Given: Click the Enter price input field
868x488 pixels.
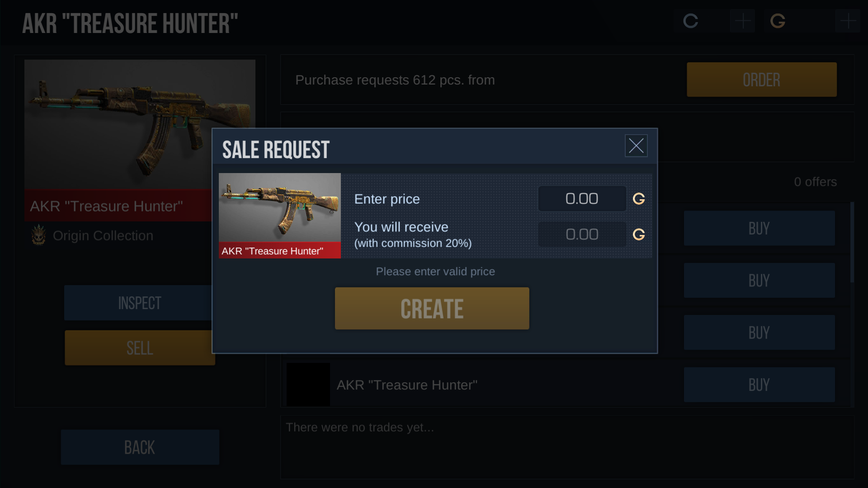Looking at the screenshot, I should (x=582, y=198).
